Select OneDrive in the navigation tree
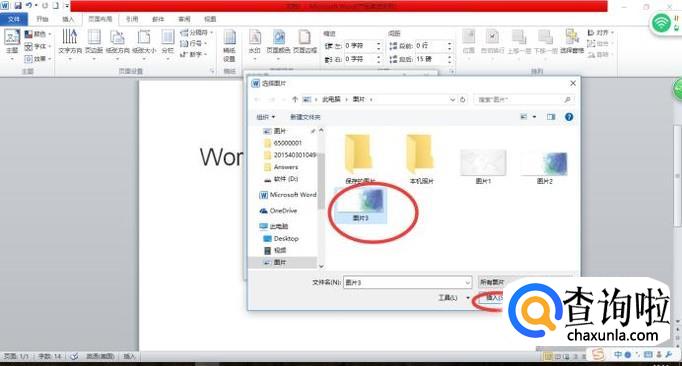Screen dimensions: 682x366 (283, 211)
